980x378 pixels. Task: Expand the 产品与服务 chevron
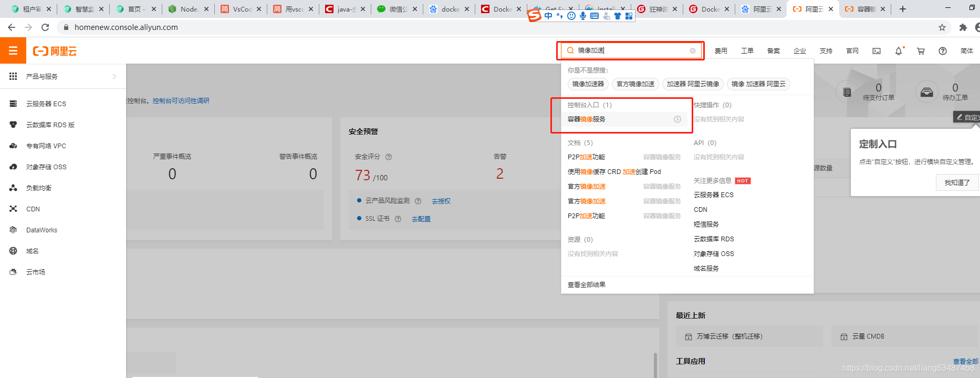click(x=114, y=77)
